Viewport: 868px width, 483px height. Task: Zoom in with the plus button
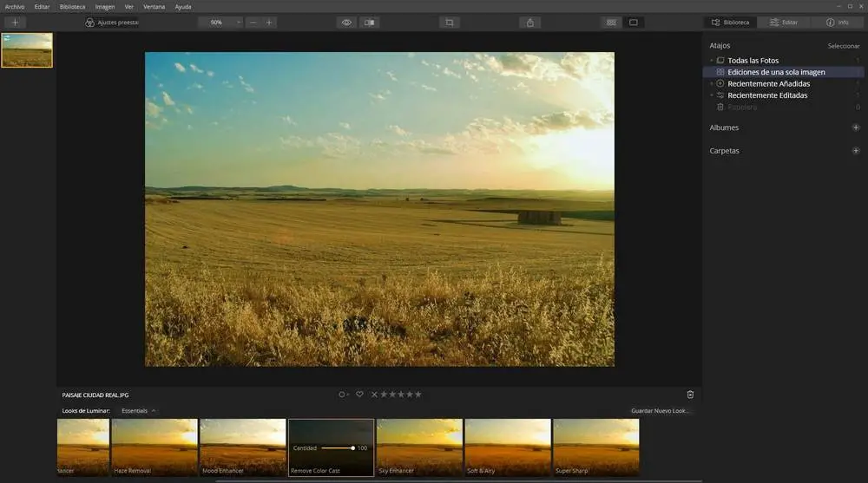pyautogui.click(x=269, y=23)
